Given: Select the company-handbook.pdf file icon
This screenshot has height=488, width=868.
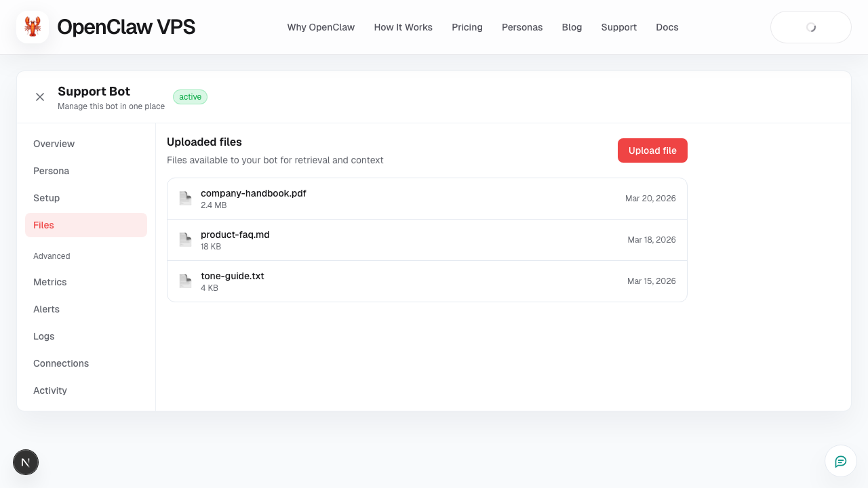Looking at the screenshot, I should [185, 198].
